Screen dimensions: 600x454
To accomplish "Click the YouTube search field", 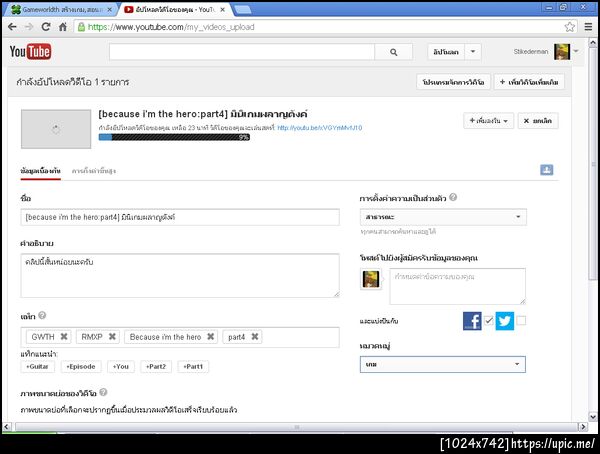I will (x=242, y=52).
